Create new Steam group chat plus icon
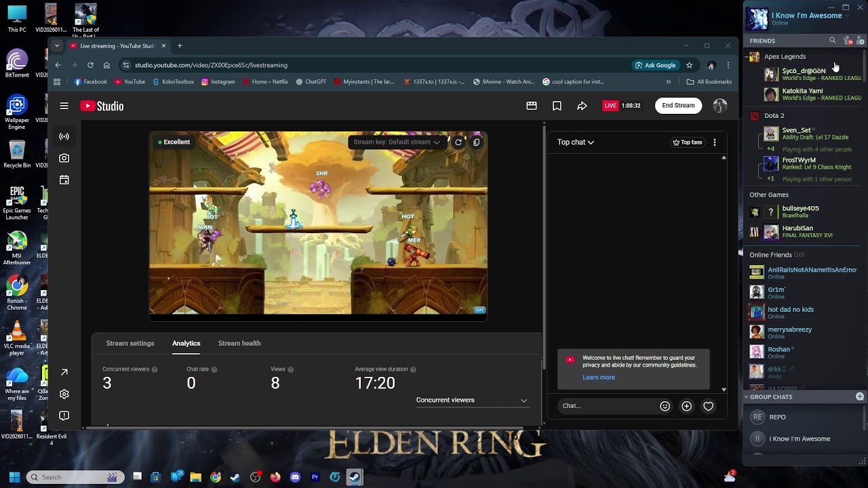The height and width of the screenshot is (488, 868). (860, 396)
